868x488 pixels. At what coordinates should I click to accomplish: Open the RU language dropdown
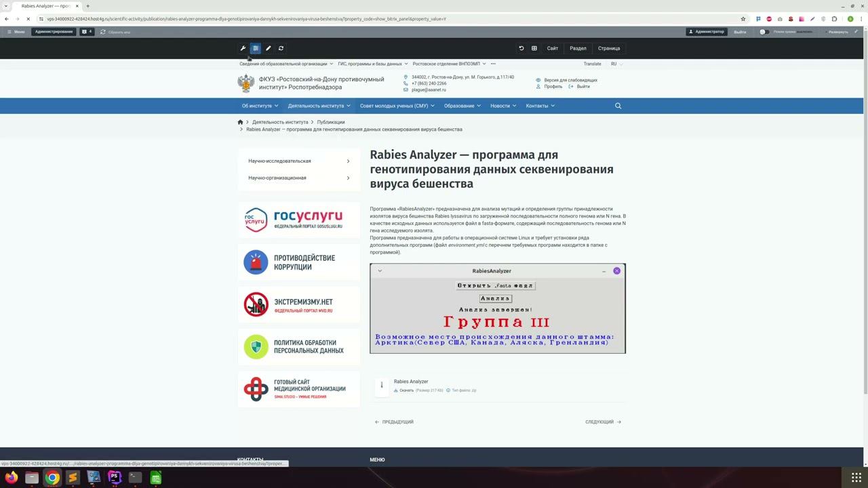point(616,64)
